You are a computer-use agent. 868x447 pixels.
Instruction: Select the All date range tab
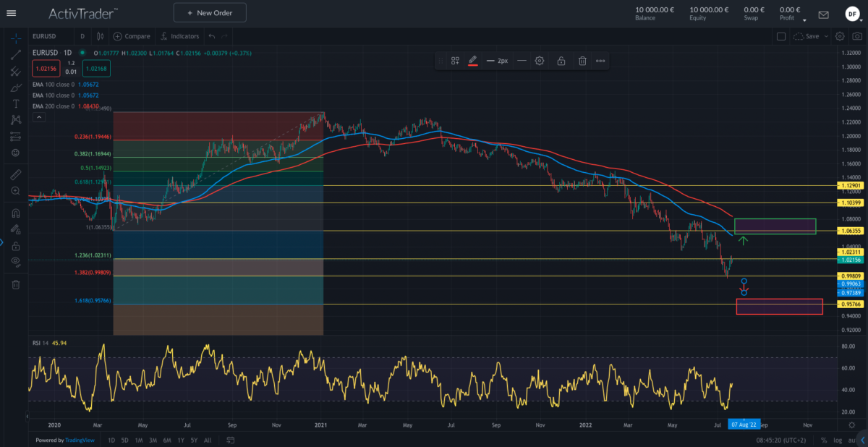pos(208,440)
